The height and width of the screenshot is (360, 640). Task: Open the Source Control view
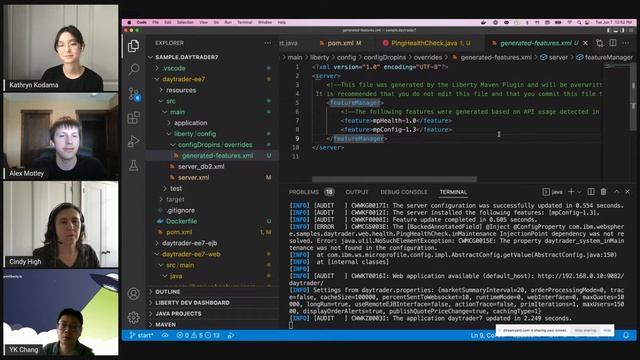[134, 94]
